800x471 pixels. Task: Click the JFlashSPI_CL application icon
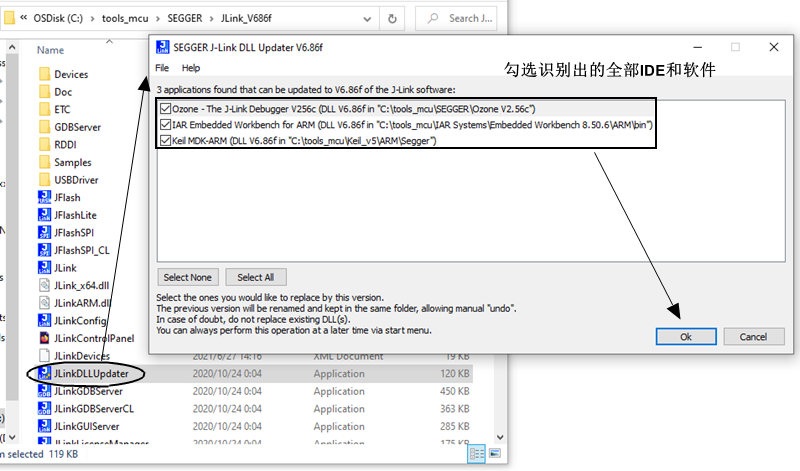tap(44, 250)
